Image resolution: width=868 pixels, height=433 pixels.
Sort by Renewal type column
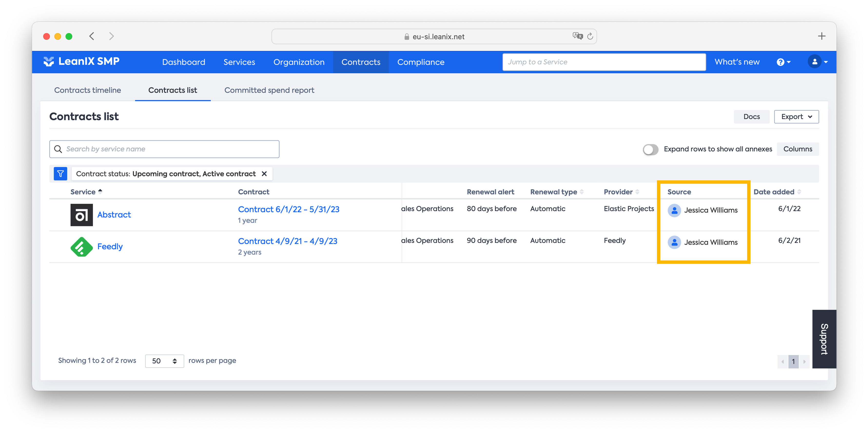click(x=582, y=192)
